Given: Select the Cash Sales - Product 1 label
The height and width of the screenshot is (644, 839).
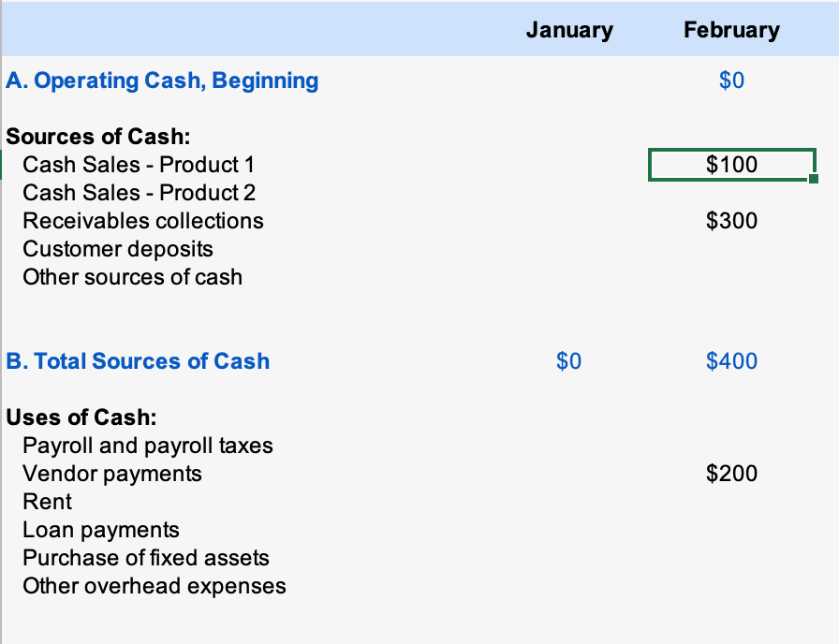Looking at the screenshot, I should 139,165.
